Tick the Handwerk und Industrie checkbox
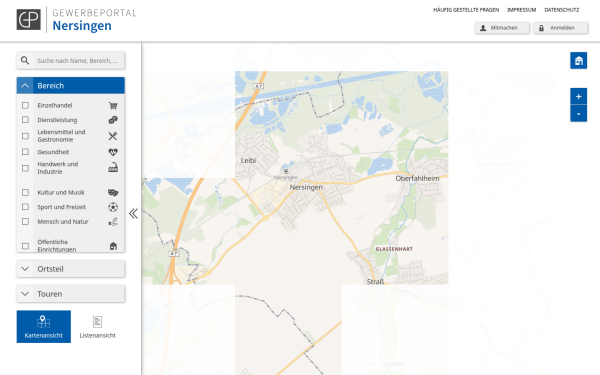 pyautogui.click(x=25, y=168)
